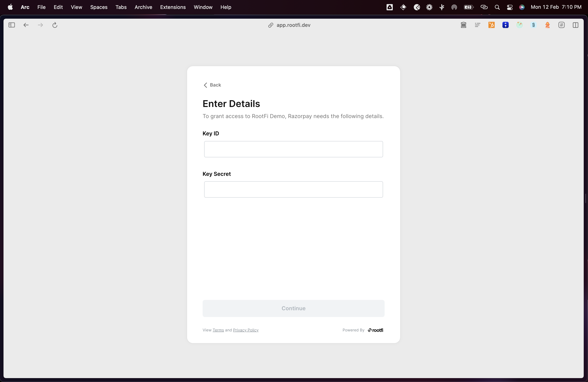Go back one page in the browser
The image size is (588, 382).
(x=26, y=25)
